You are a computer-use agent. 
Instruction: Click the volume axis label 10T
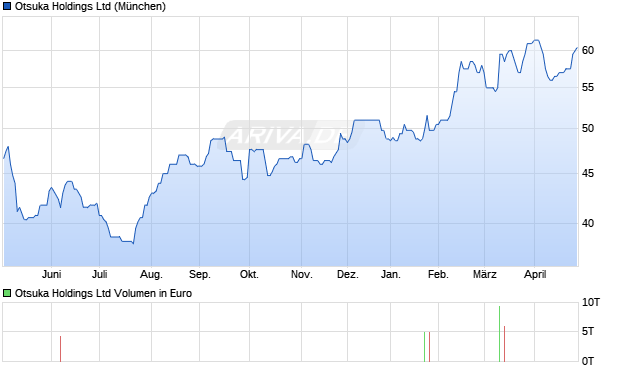[591, 303]
